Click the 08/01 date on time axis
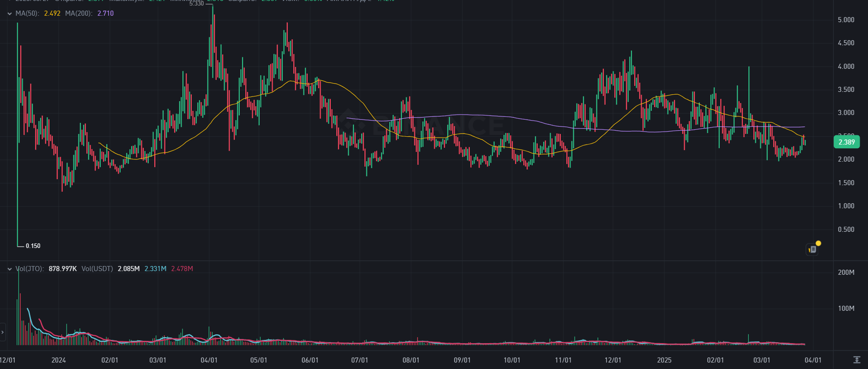This screenshot has width=868, height=369. (x=411, y=360)
